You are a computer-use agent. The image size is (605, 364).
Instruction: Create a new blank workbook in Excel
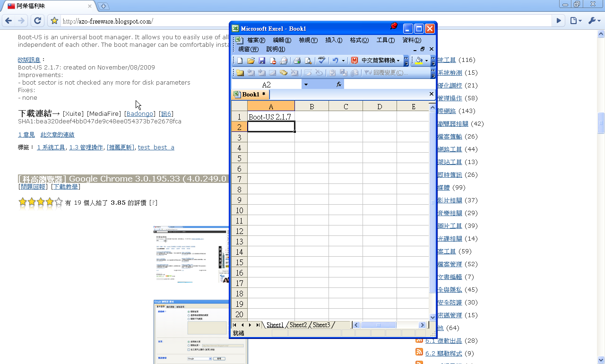point(240,61)
